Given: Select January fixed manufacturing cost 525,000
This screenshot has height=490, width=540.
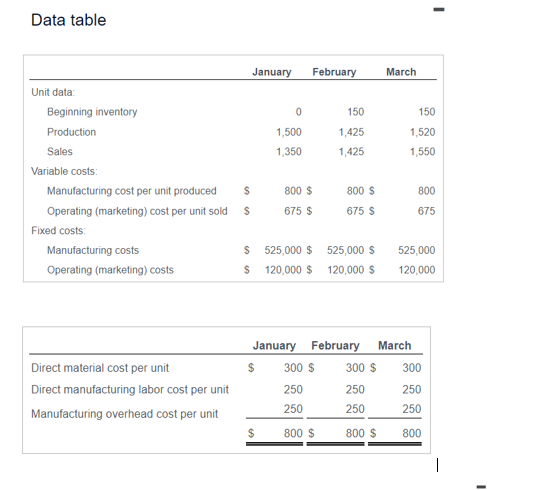Looking at the screenshot, I should click(283, 250).
